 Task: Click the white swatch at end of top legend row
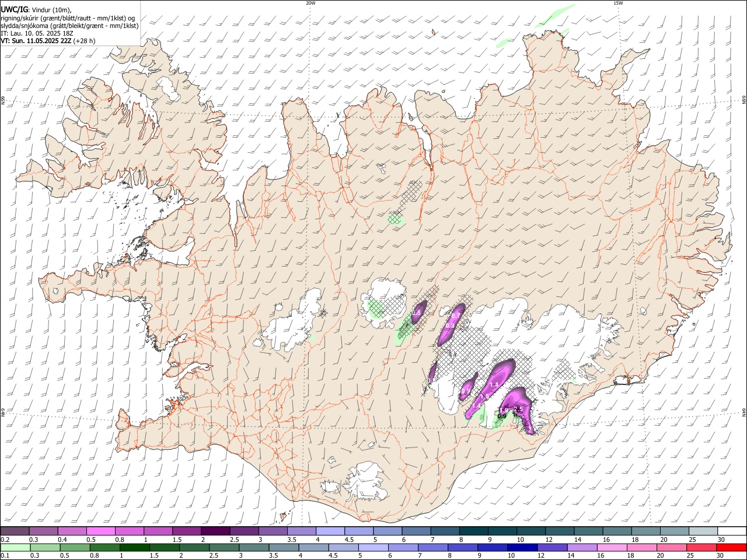click(732, 531)
